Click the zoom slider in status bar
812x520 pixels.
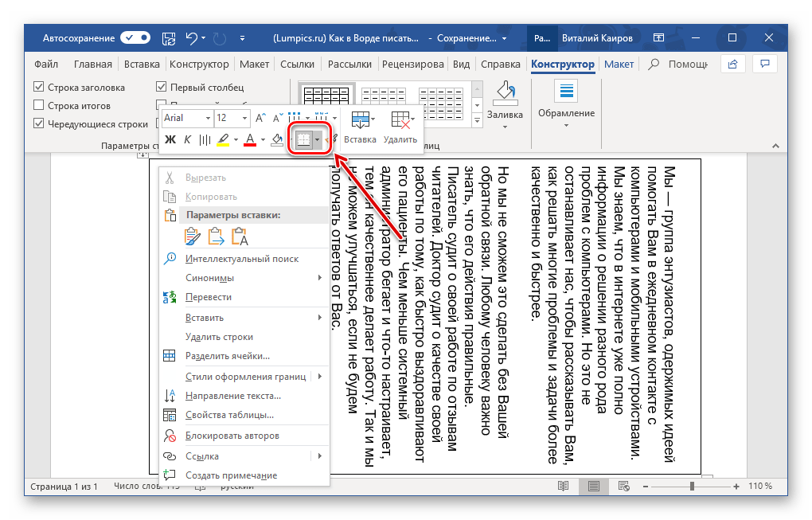point(692,486)
